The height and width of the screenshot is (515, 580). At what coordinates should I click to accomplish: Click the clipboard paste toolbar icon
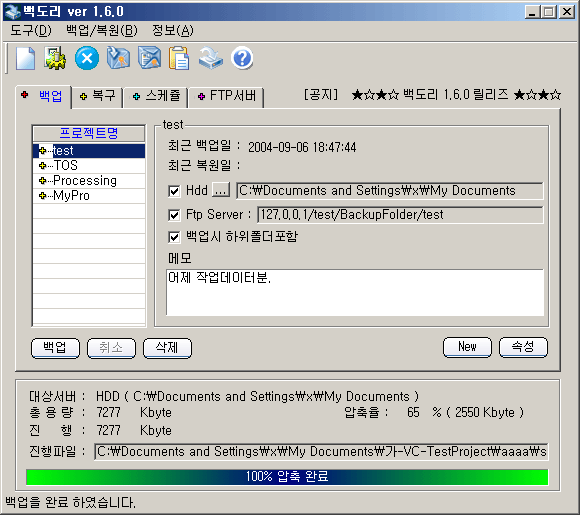[x=179, y=58]
